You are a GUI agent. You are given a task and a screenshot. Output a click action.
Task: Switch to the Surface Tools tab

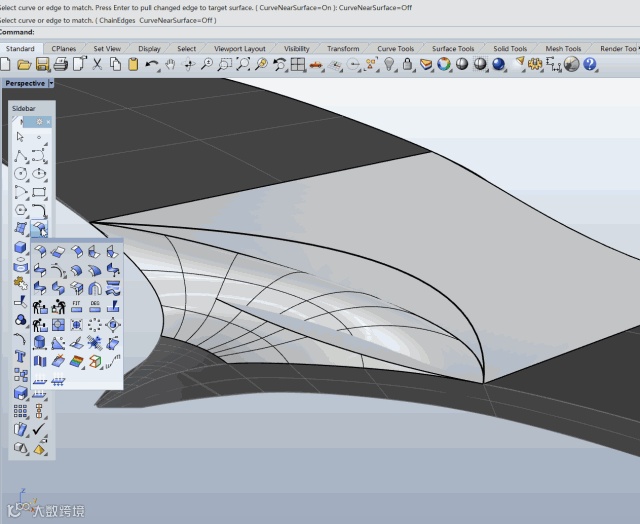pos(452,48)
